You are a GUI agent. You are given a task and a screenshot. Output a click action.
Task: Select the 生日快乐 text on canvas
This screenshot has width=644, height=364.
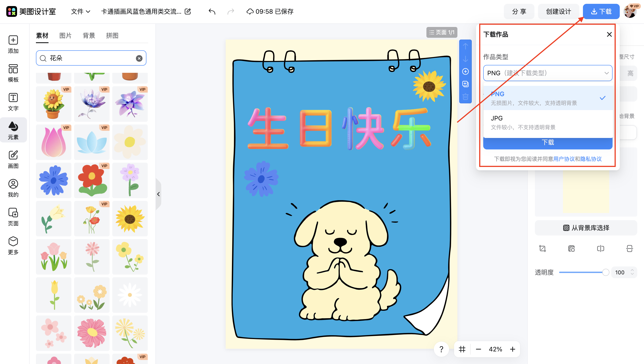pos(340,129)
